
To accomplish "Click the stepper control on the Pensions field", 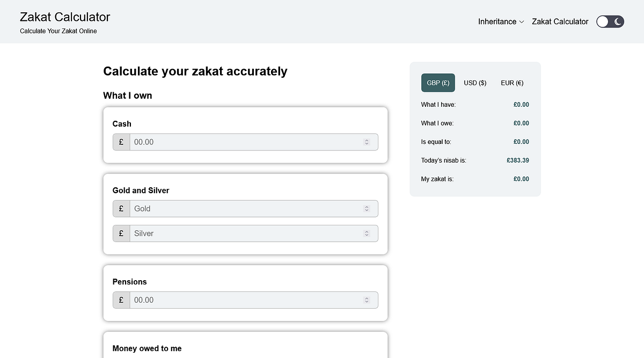I will tap(367, 300).
